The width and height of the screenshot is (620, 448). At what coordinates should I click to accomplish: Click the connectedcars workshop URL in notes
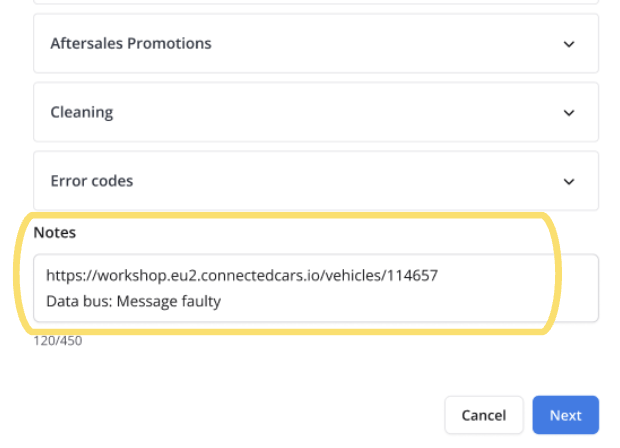click(x=240, y=274)
